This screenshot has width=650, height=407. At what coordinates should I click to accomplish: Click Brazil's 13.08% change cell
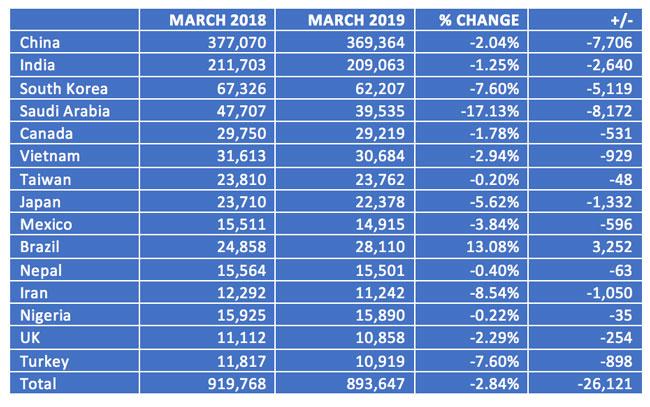471,247
